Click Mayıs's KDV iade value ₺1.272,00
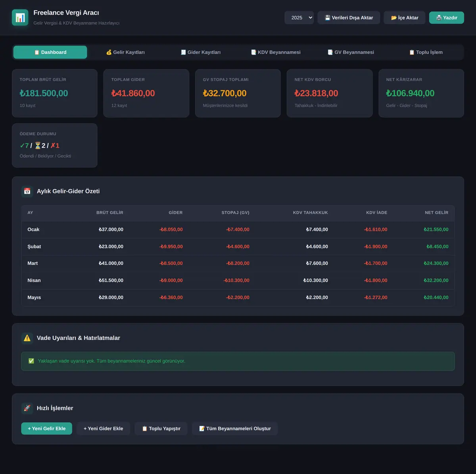This screenshot has width=476, height=474. pos(376,297)
